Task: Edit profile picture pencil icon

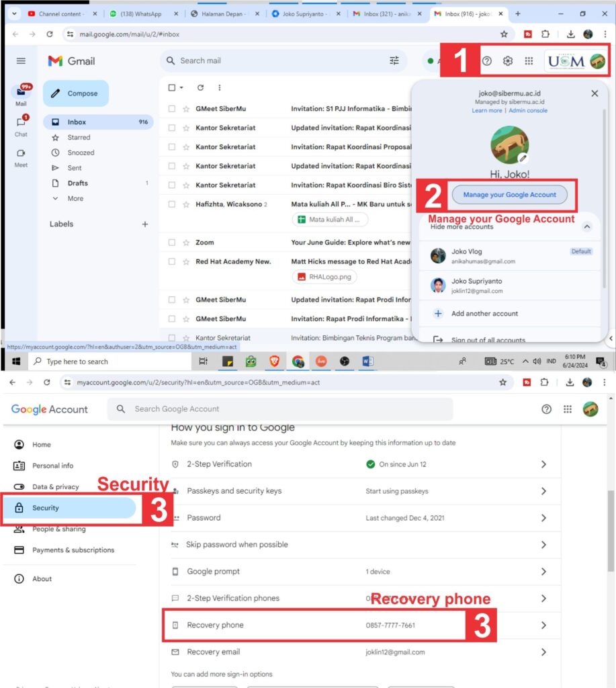Action: (523, 158)
